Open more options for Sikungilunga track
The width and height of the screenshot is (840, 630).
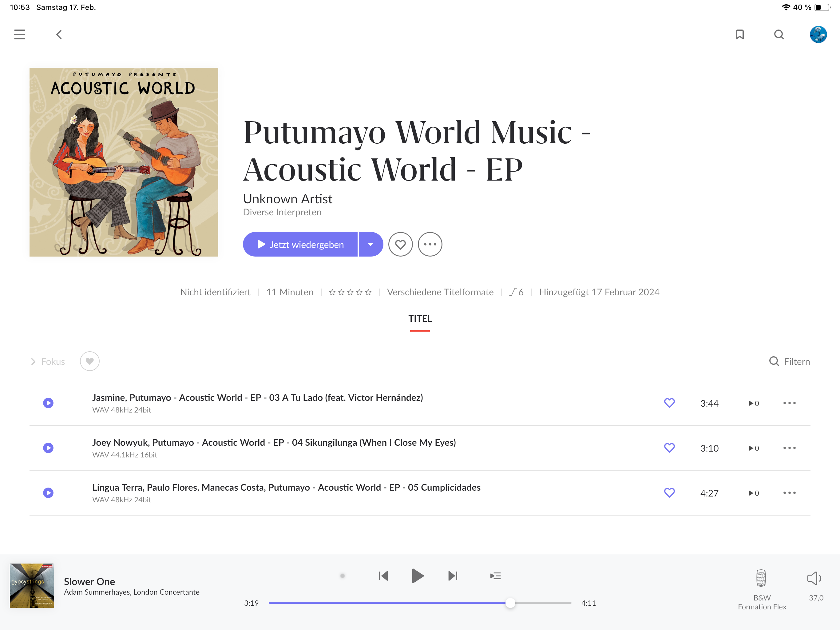790,448
